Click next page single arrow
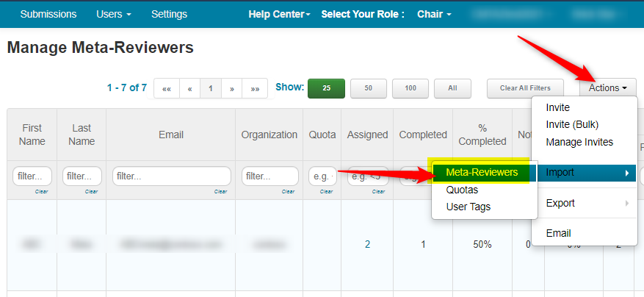 tap(232, 88)
